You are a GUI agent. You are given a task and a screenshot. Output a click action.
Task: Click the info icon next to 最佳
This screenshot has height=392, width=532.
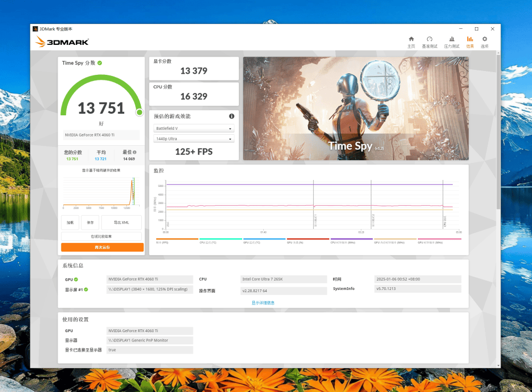tap(135, 152)
